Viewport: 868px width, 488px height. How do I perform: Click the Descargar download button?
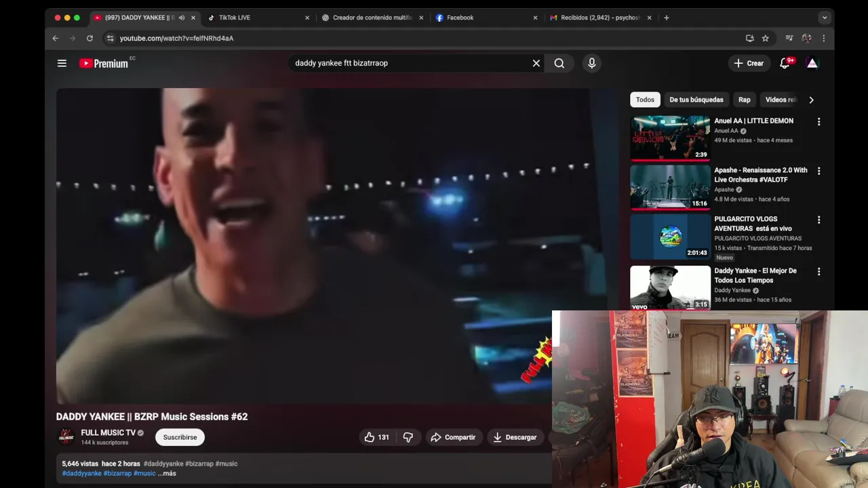[x=515, y=437]
